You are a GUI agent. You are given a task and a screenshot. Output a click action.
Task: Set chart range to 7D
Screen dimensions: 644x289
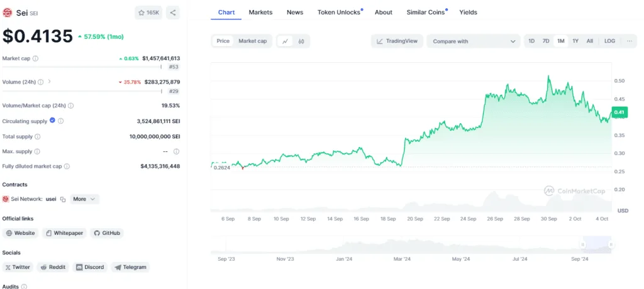coord(546,41)
